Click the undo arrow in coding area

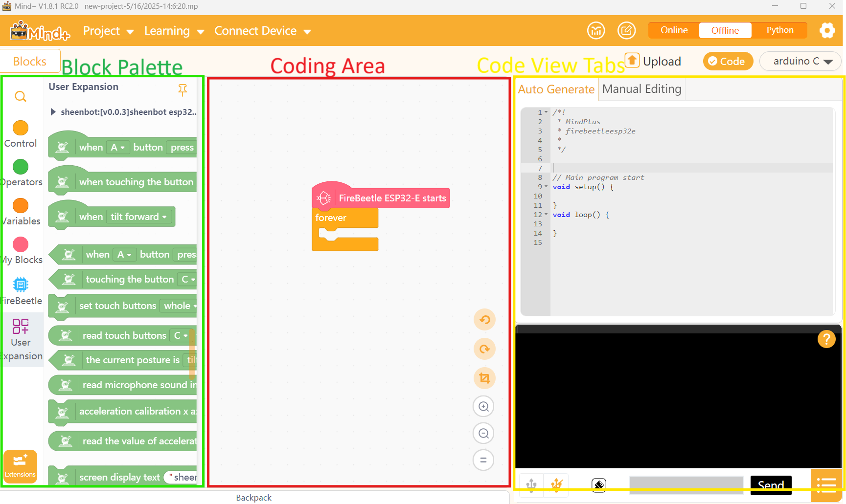(484, 320)
